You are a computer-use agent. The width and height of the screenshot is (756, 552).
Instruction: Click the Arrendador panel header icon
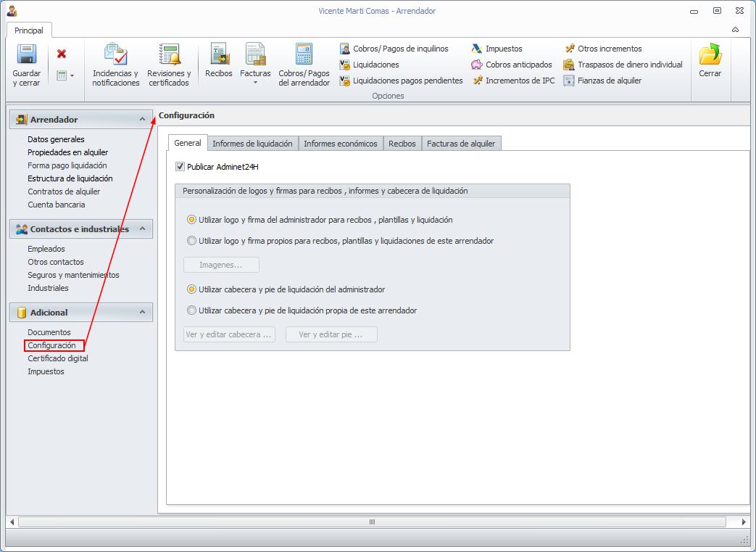(21, 119)
